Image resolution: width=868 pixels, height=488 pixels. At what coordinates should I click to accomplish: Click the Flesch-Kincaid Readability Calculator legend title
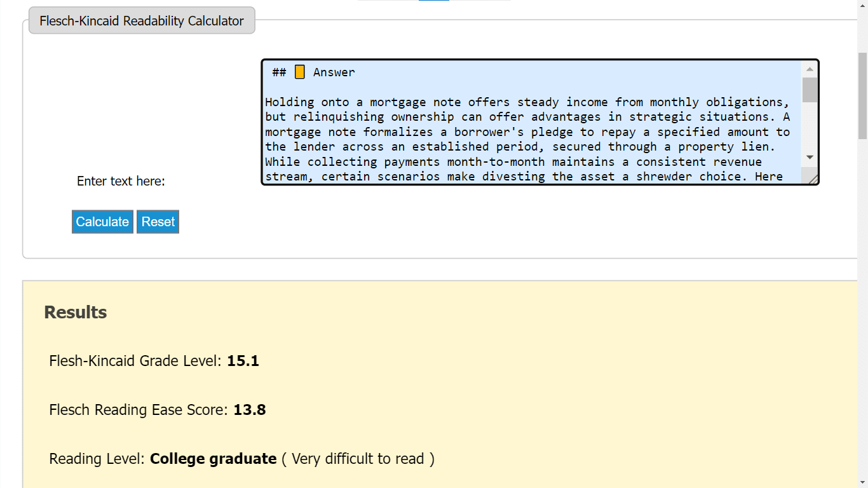142,21
